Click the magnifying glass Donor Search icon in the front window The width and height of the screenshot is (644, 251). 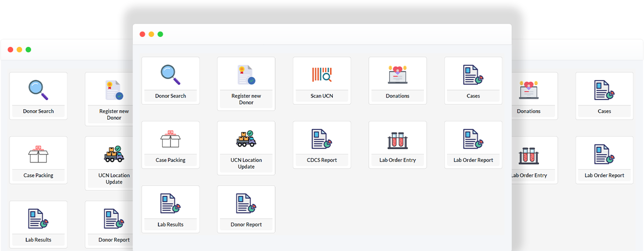(170, 74)
